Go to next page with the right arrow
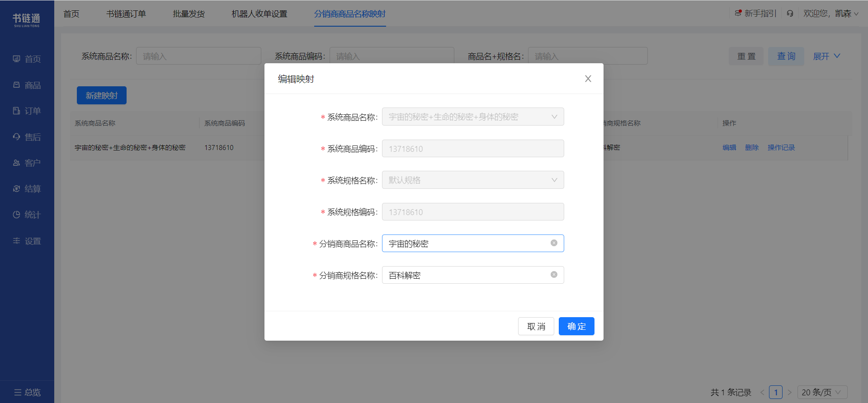 [x=790, y=392]
